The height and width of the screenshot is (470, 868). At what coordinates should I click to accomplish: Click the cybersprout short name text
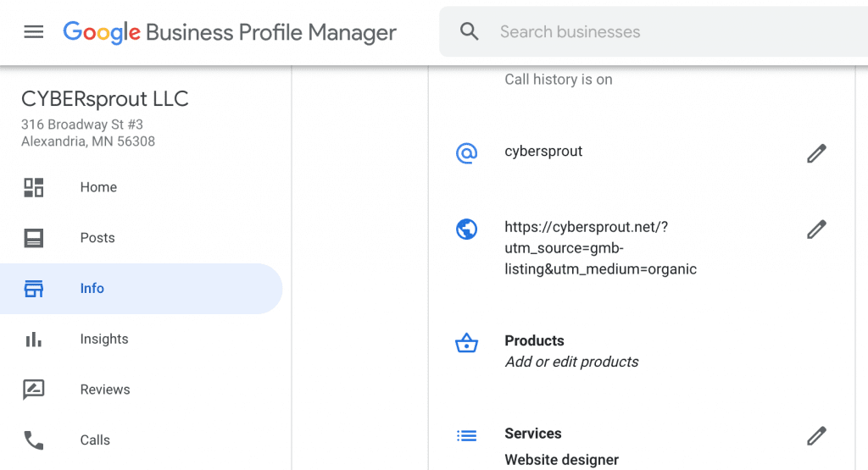tap(543, 152)
